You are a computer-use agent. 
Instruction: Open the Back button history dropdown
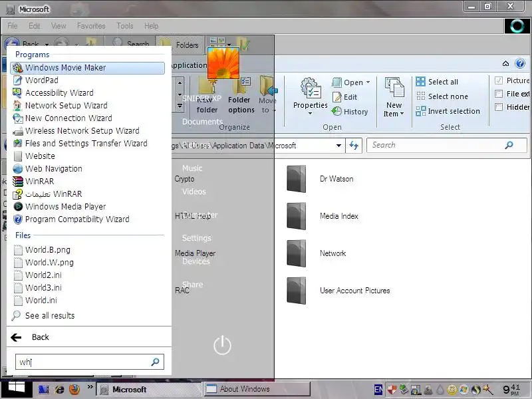(47, 45)
